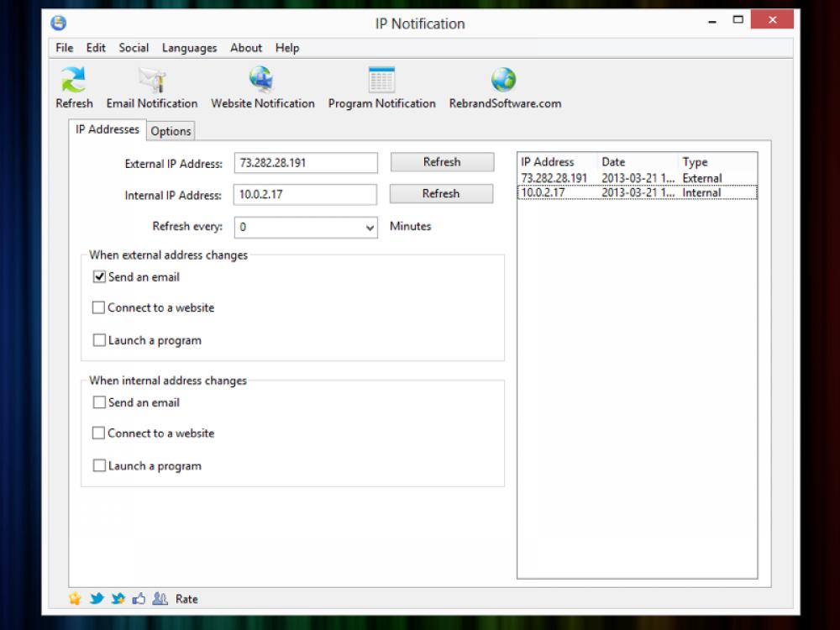Open the Email Notification settings
This screenshot has width=840, height=630.
click(x=151, y=87)
